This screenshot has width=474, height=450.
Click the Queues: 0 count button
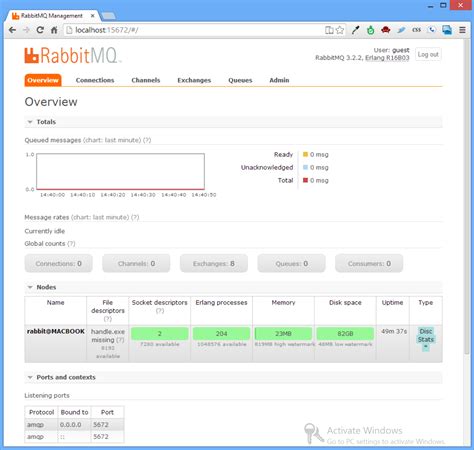pos(291,264)
